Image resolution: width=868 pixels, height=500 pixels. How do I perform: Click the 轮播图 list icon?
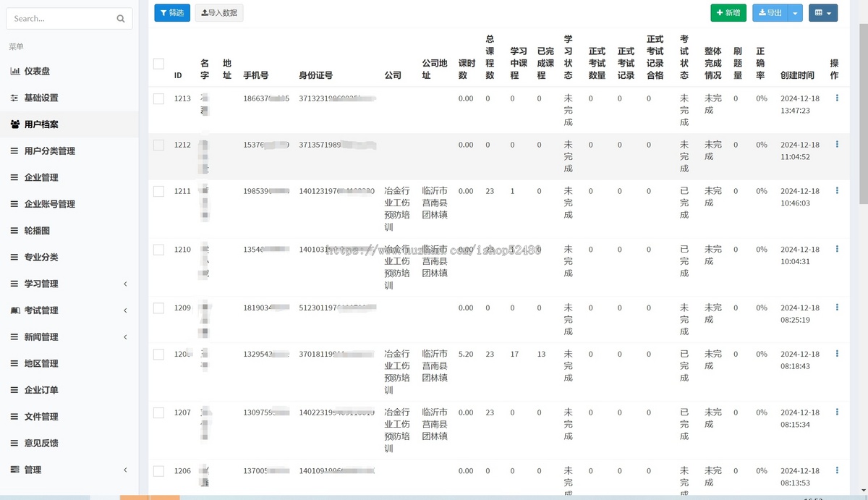point(14,231)
